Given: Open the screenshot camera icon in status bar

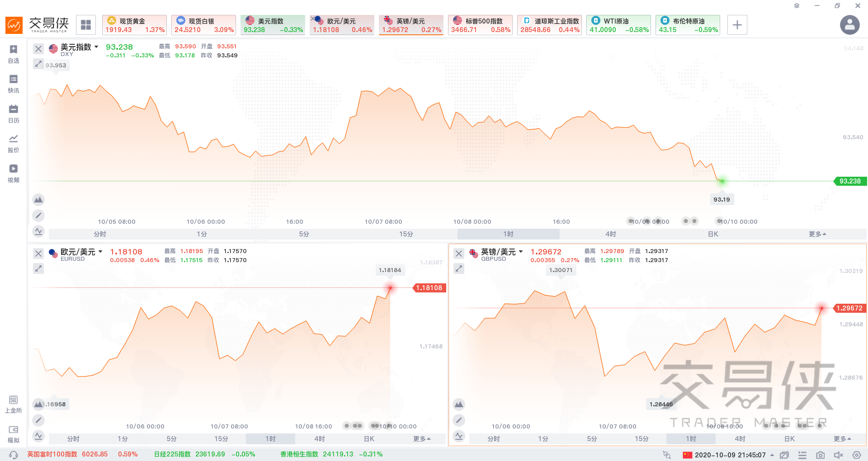Looking at the screenshot, I should pos(820,455).
